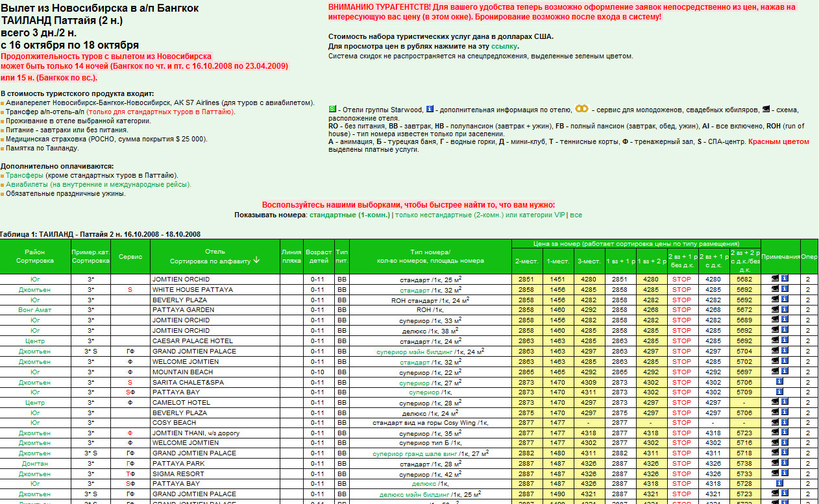Screen dimensions: 819x504
Task: Show info icon for CAMELOT HOTEL
Action: point(784,402)
